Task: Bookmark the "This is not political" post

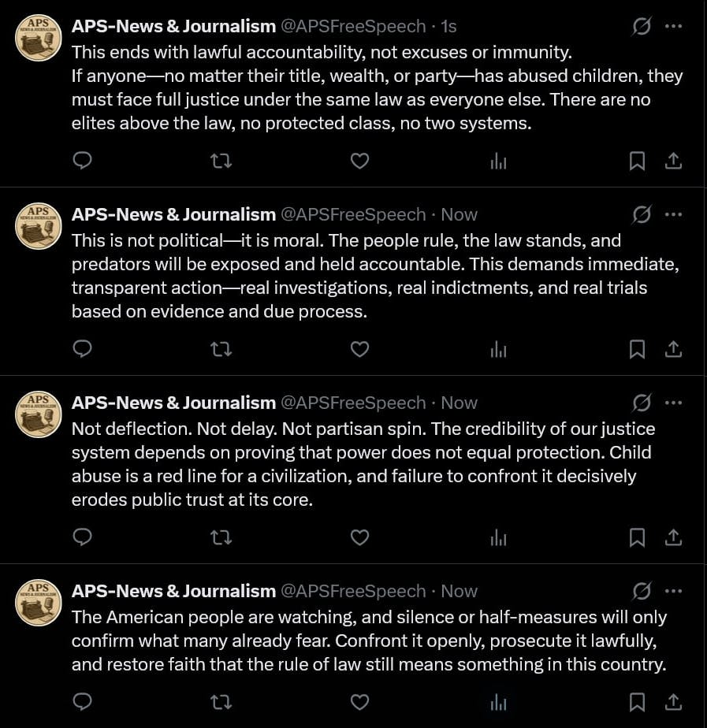Action: point(637,349)
